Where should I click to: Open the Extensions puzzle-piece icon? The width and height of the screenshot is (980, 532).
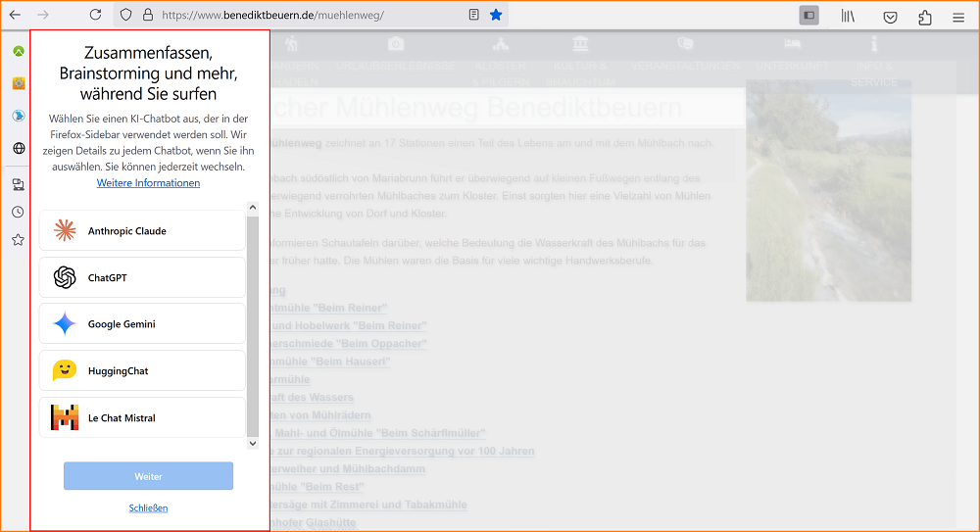click(925, 17)
